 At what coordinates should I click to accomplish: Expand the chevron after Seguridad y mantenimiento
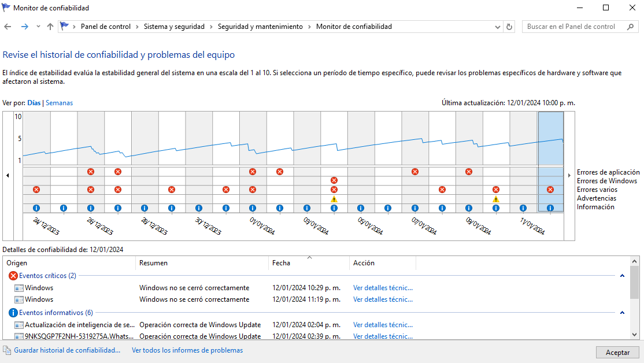point(310,27)
